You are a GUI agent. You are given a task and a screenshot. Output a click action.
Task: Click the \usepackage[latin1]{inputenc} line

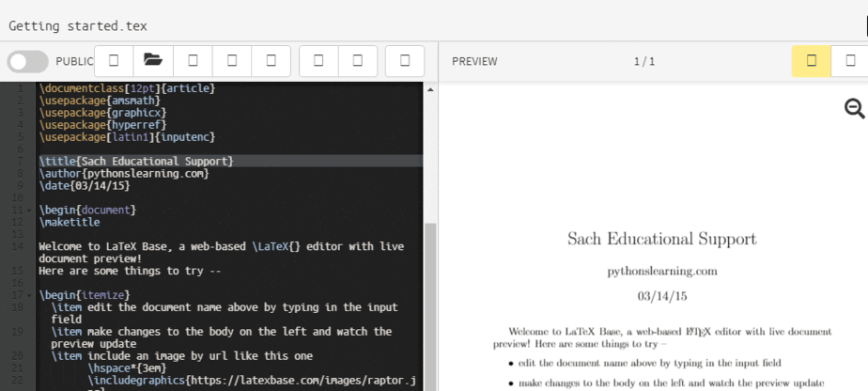coord(127,137)
